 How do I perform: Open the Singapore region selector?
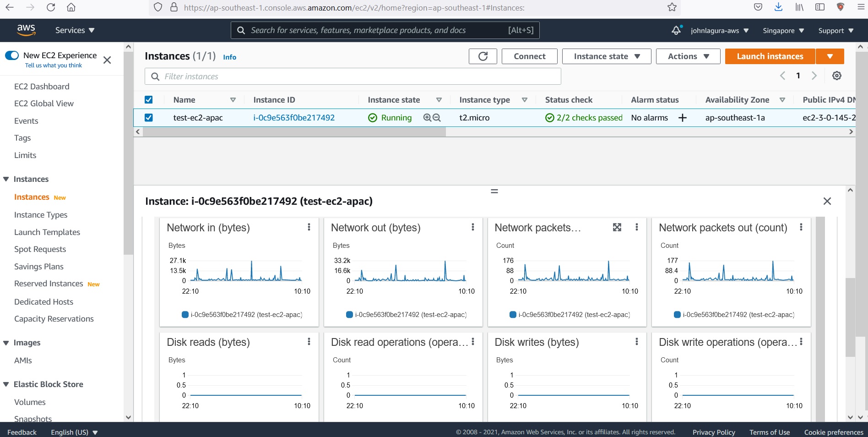pyautogui.click(x=782, y=30)
